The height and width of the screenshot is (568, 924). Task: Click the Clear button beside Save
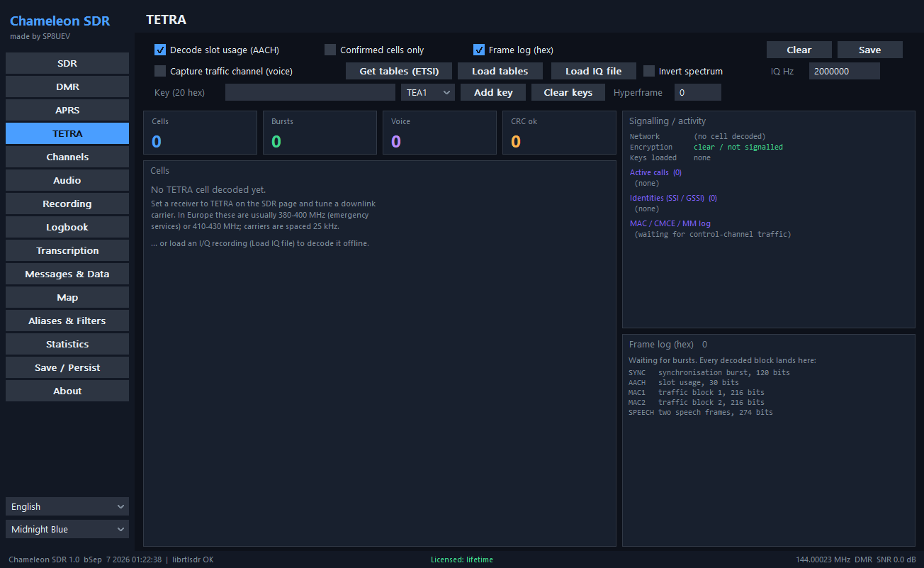point(799,50)
